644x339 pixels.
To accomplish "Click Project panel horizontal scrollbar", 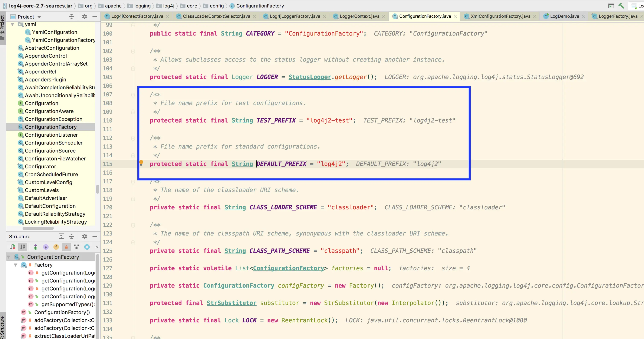I will [38, 228].
